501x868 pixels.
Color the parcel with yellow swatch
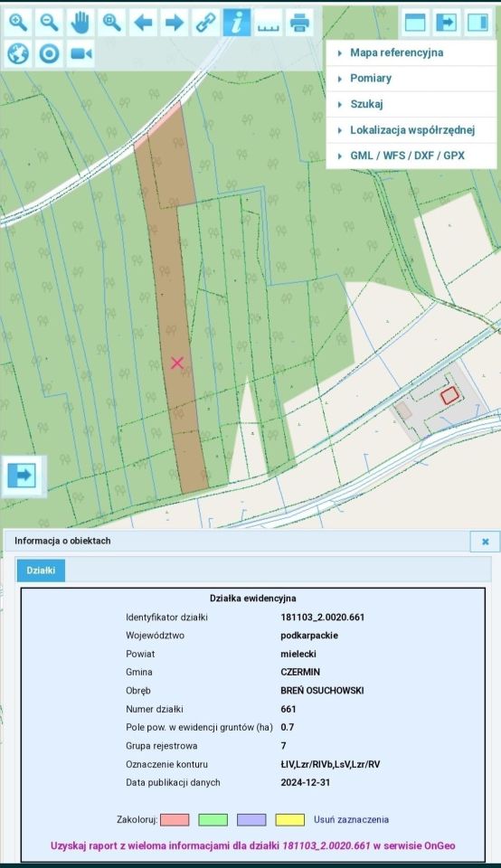click(290, 820)
